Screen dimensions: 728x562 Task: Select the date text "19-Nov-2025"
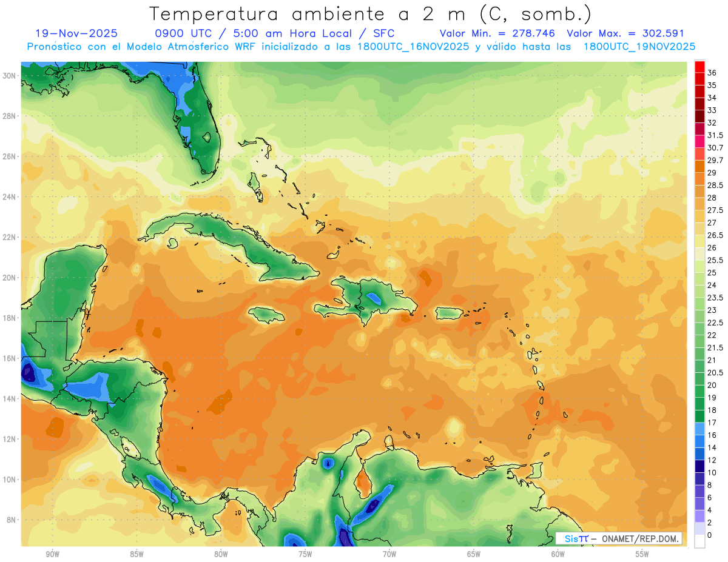(x=76, y=33)
